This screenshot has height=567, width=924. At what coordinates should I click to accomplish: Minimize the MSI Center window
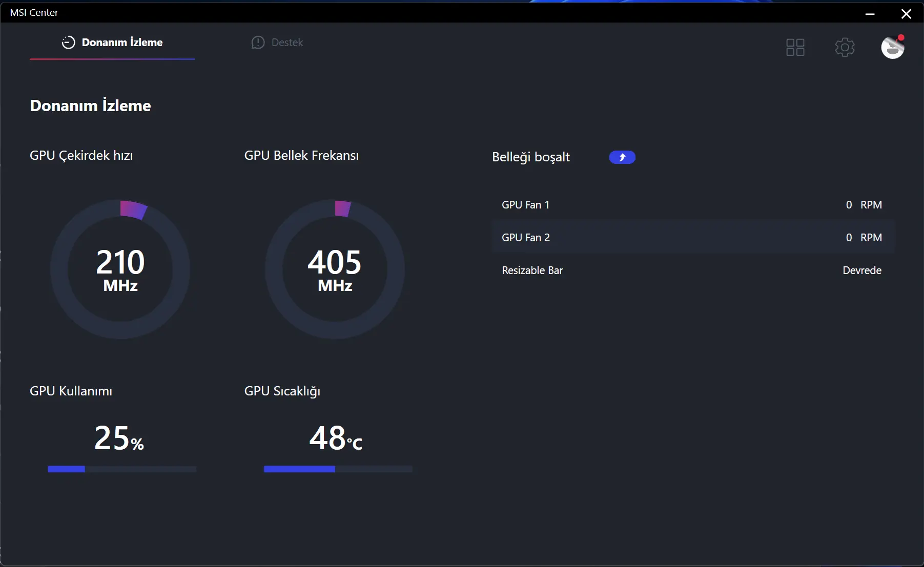click(x=870, y=14)
